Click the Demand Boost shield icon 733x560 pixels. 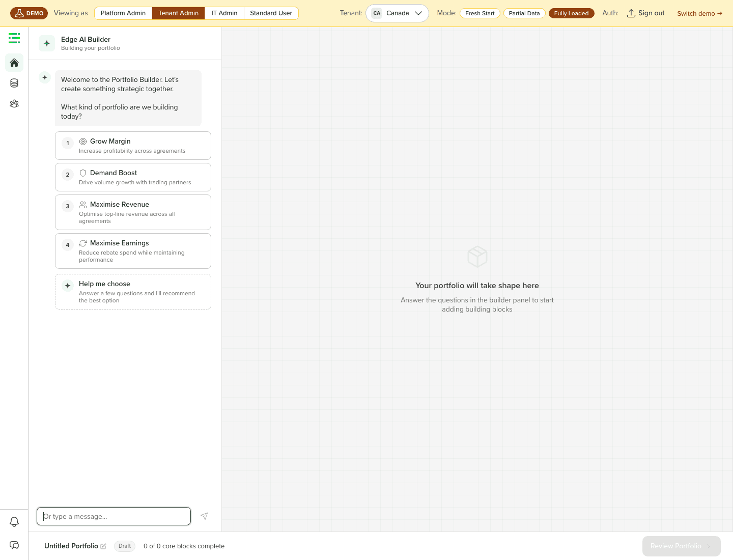click(x=83, y=173)
